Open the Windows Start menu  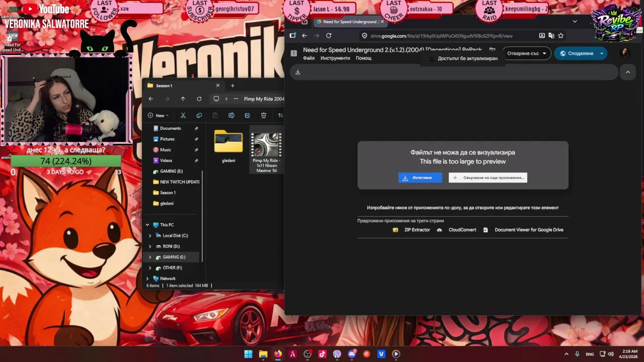[x=248, y=354]
